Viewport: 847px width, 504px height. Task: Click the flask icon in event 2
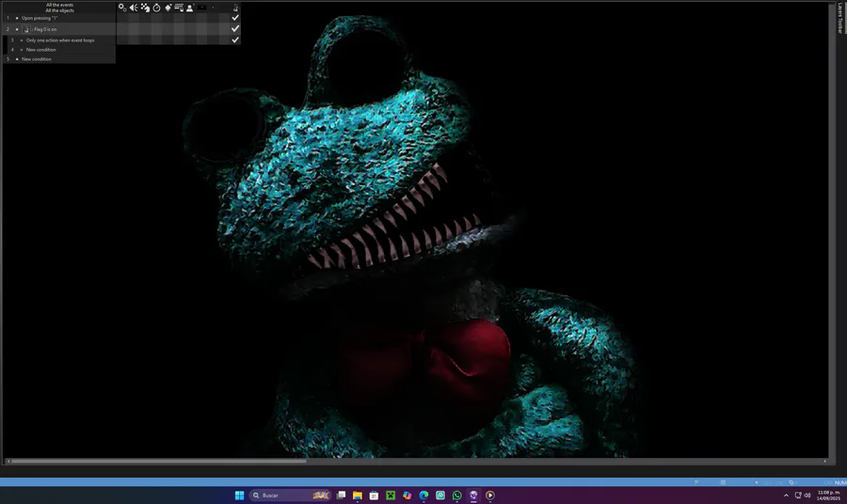(x=26, y=30)
